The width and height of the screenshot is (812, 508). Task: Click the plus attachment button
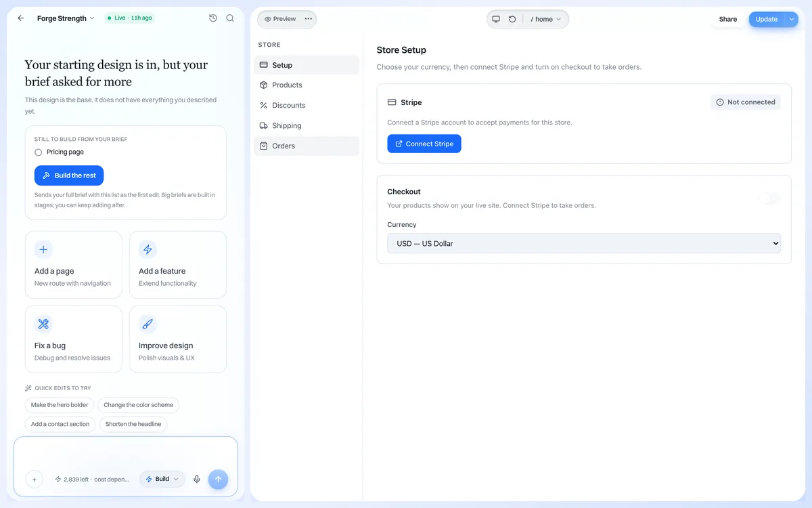point(34,479)
